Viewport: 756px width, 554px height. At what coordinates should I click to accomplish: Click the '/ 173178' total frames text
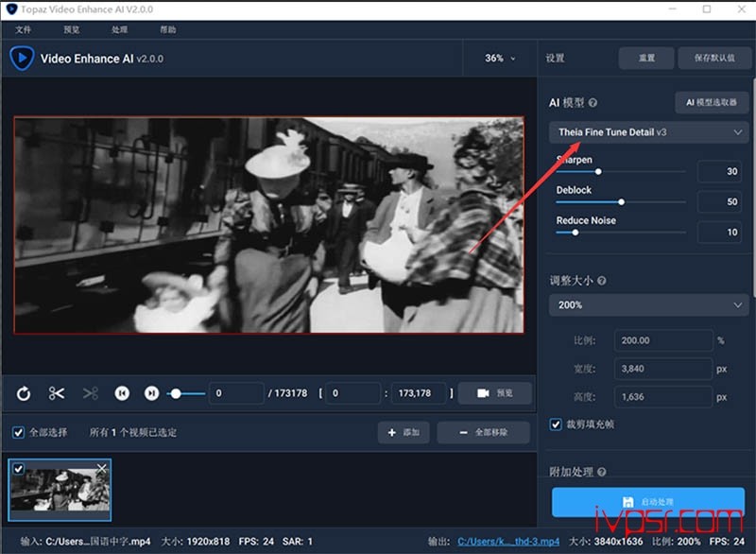287,393
